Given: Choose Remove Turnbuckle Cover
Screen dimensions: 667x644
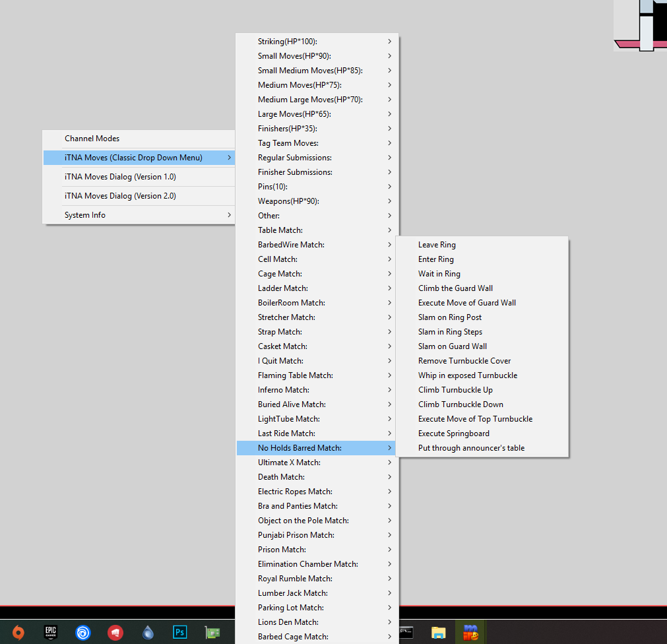Looking at the screenshot, I should point(482,361).
